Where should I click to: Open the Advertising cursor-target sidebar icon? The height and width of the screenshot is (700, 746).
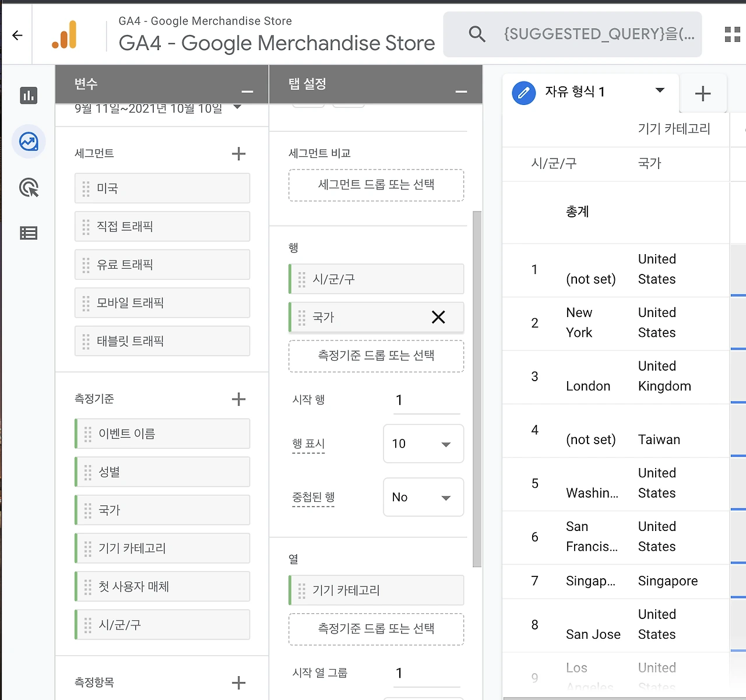pos(29,188)
